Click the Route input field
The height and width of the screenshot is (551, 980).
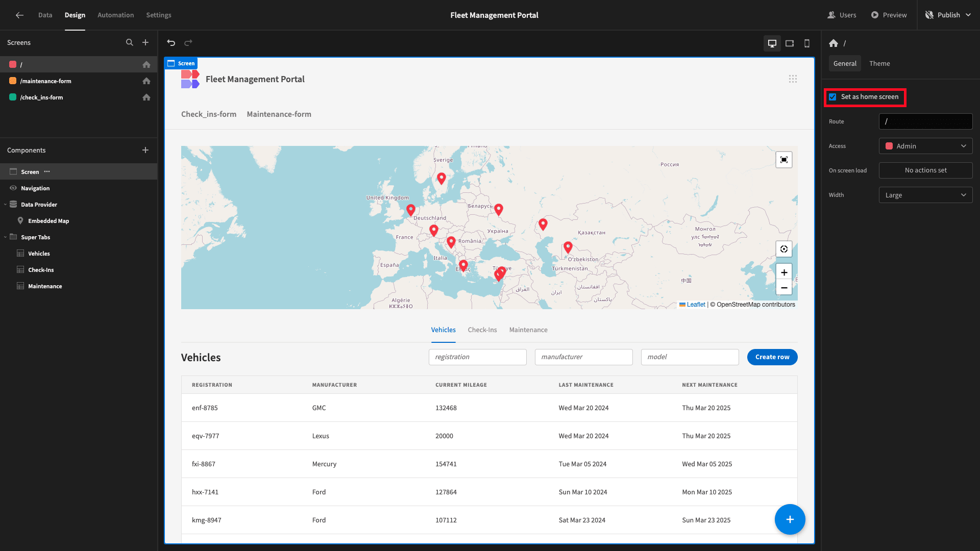925,121
